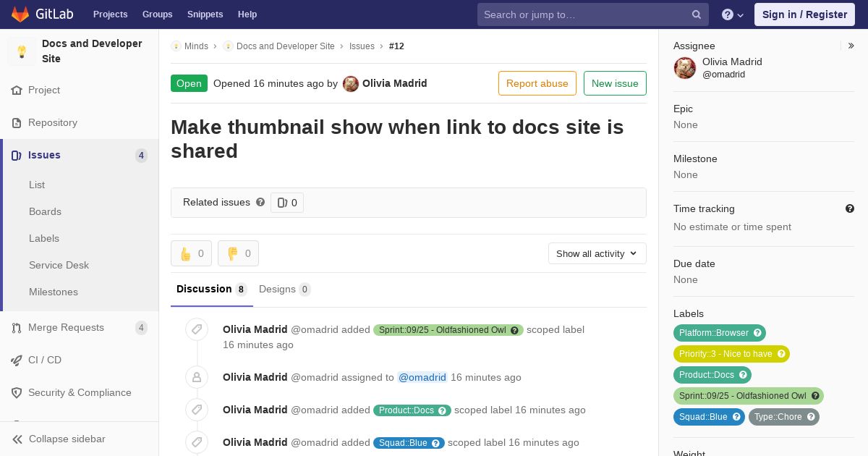Click Sign in / Register button
The width and height of the screenshot is (868, 456).
(x=804, y=14)
